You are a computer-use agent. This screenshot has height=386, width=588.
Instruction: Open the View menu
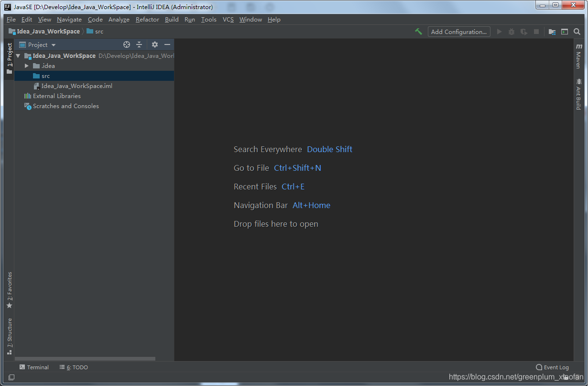click(x=44, y=20)
